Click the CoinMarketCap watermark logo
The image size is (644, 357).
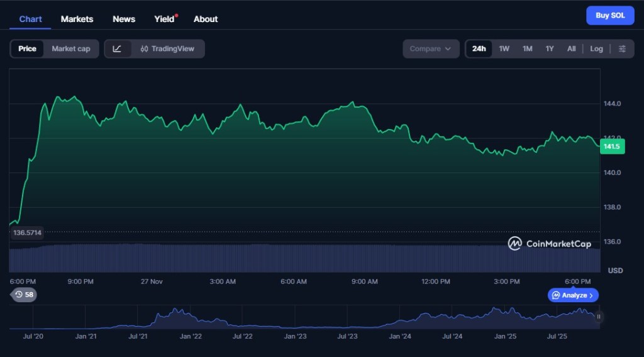point(550,244)
